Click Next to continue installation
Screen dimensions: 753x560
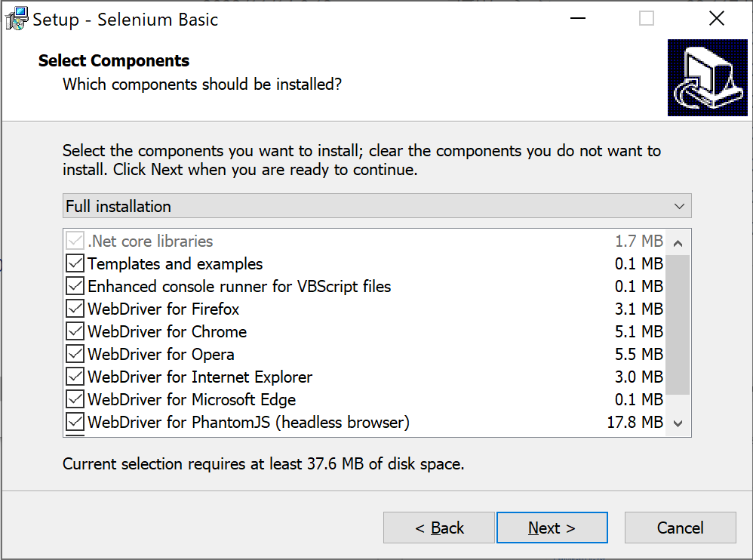pyautogui.click(x=552, y=528)
